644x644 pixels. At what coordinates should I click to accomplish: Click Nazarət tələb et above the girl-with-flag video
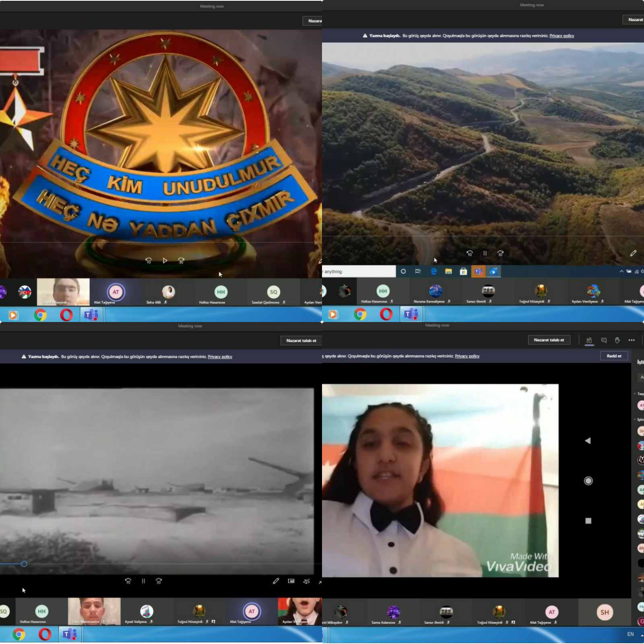549,340
